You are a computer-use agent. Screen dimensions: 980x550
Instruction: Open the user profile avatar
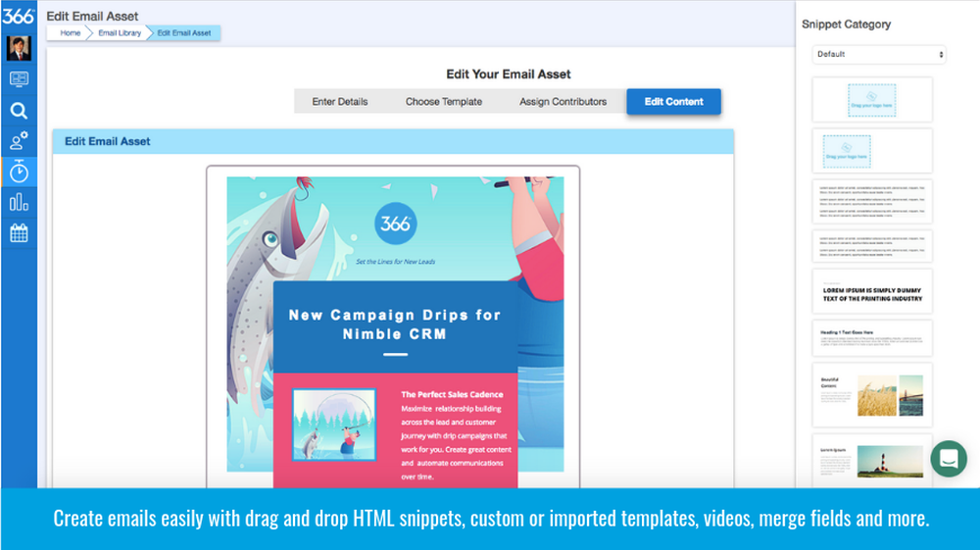19,48
